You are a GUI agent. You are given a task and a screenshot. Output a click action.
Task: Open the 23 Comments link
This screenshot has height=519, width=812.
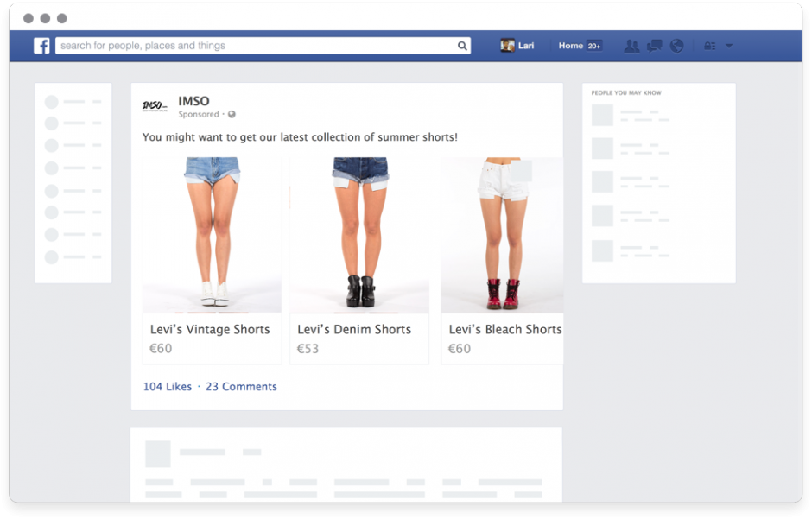[241, 386]
